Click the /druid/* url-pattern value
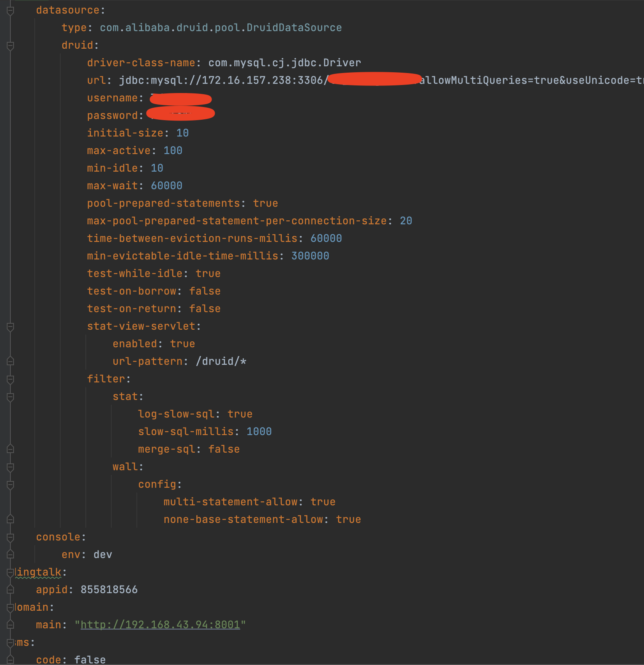 pos(221,361)
